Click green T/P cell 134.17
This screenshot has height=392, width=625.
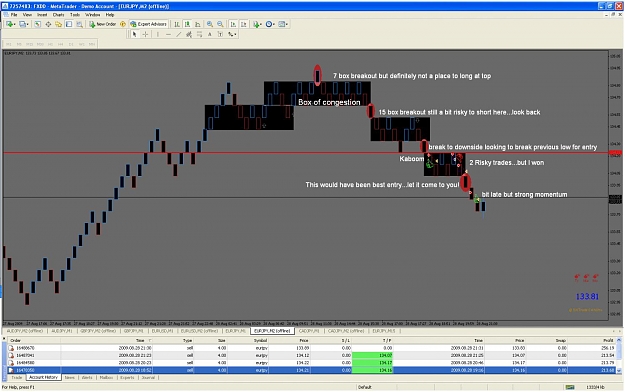coord(372,363)
